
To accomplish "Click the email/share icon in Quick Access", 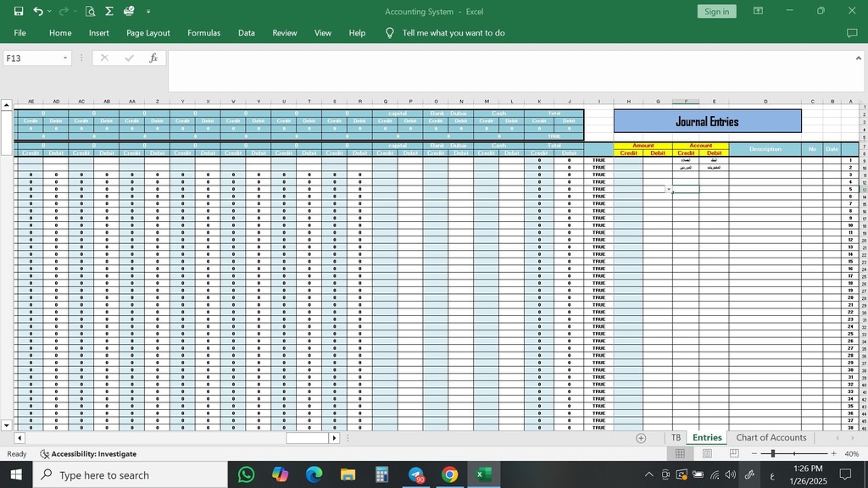I will point(129,11).
